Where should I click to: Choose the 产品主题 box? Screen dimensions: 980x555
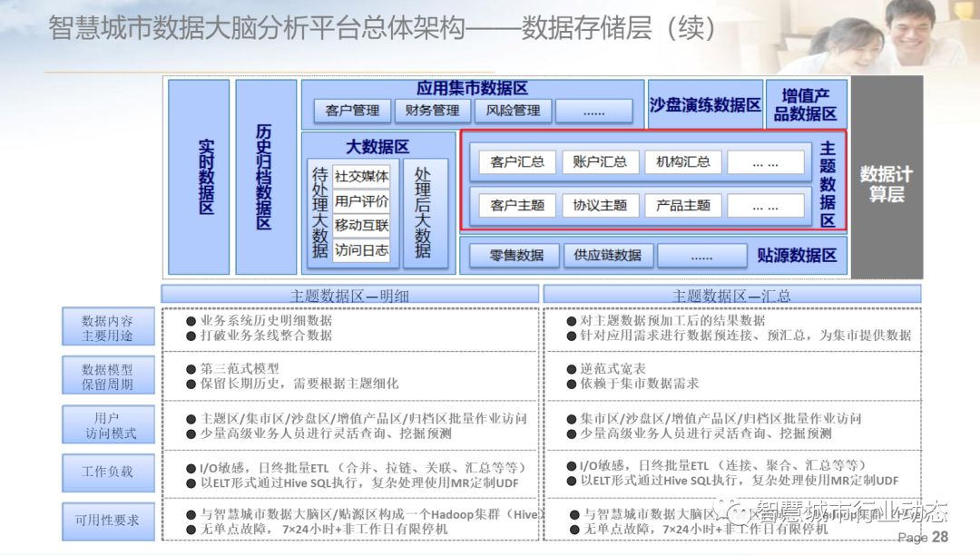(682, 205)
